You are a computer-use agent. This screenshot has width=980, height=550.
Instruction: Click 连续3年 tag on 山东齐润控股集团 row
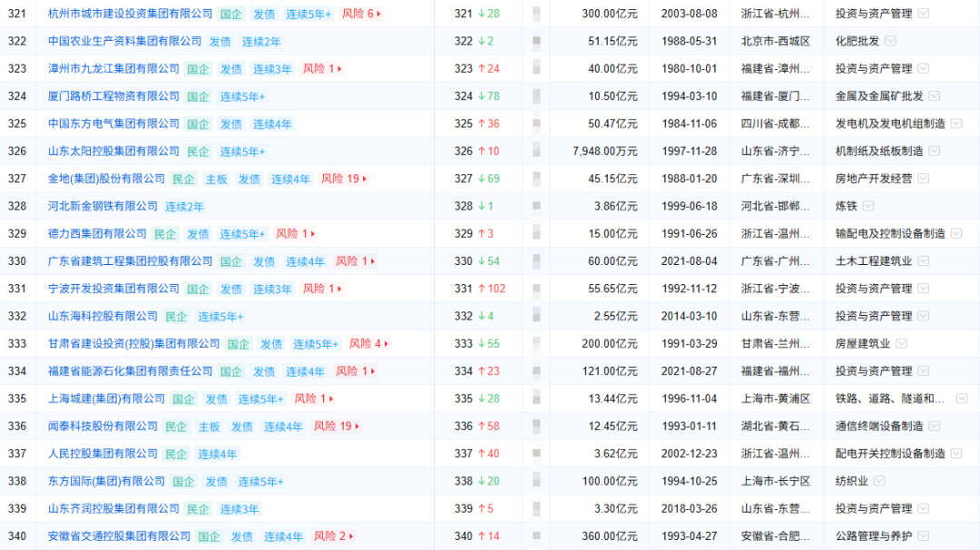point(240,509)
